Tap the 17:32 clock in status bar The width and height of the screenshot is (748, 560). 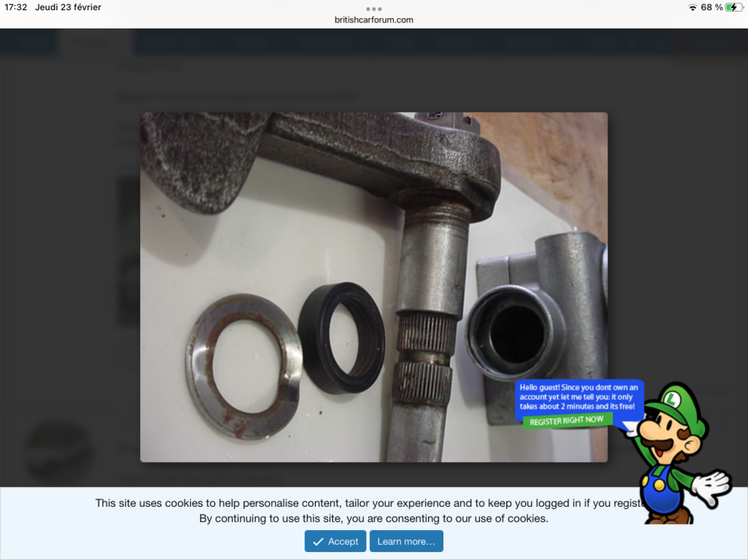[x=16, y=7]
